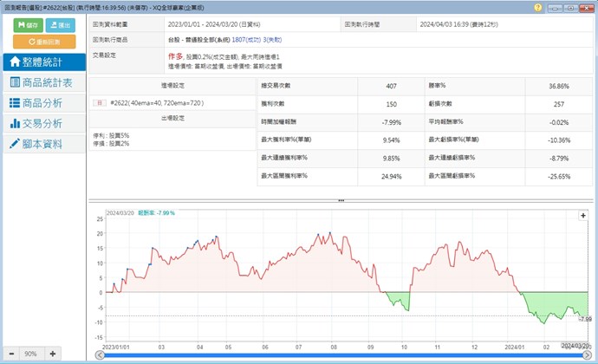Click the minus zoom-out button beside 90%
The width and height of the screenshot is (598, 364).
[x=10, y=354]
